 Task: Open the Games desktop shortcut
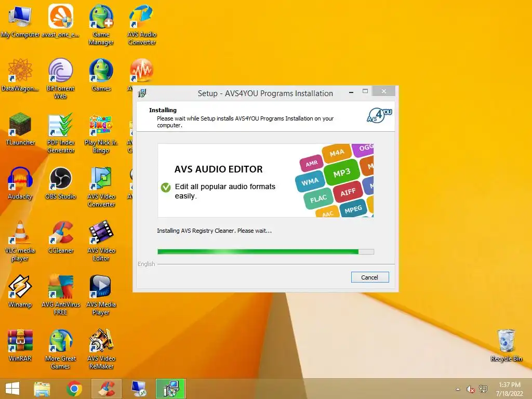tap(101, 75)
